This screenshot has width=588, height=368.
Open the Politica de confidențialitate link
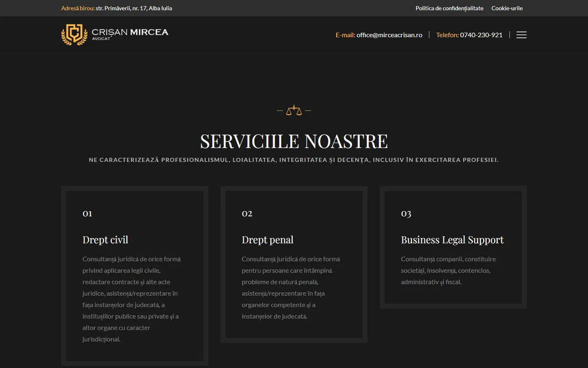pos(449,8)
